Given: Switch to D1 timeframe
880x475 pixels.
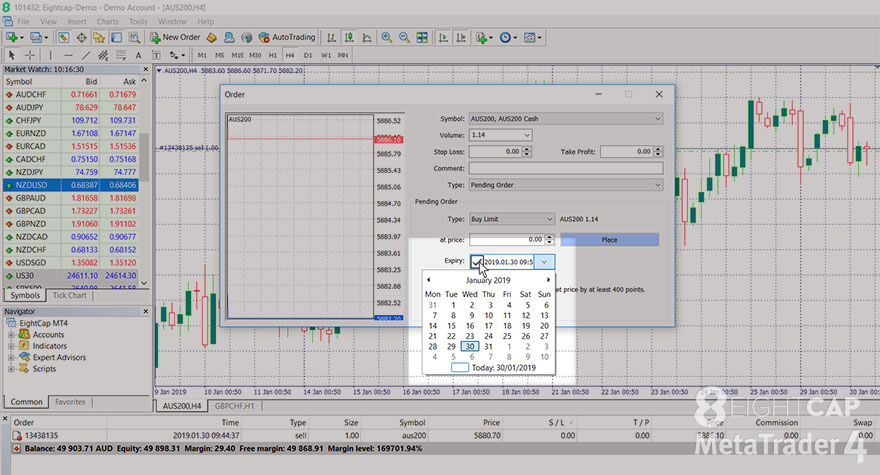Looking at the screenshot, I should coord(308,55).
